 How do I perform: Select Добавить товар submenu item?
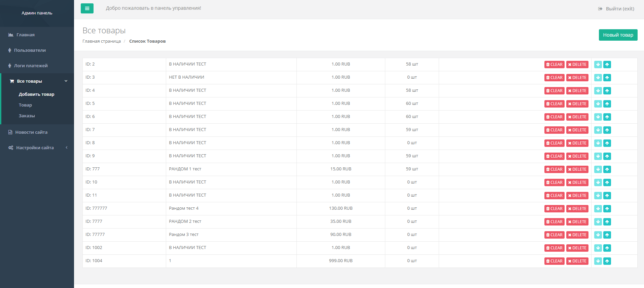(x=36, y=94)
